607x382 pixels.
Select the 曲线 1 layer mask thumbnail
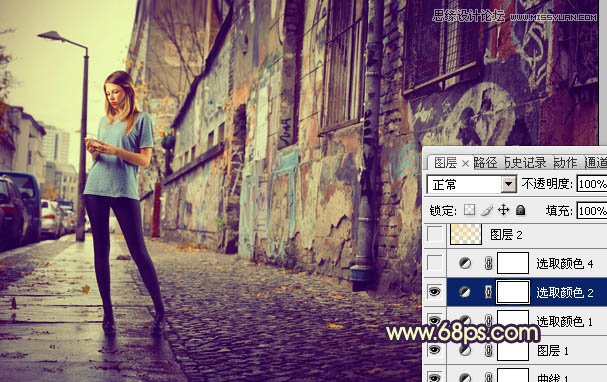coord(513,375)
